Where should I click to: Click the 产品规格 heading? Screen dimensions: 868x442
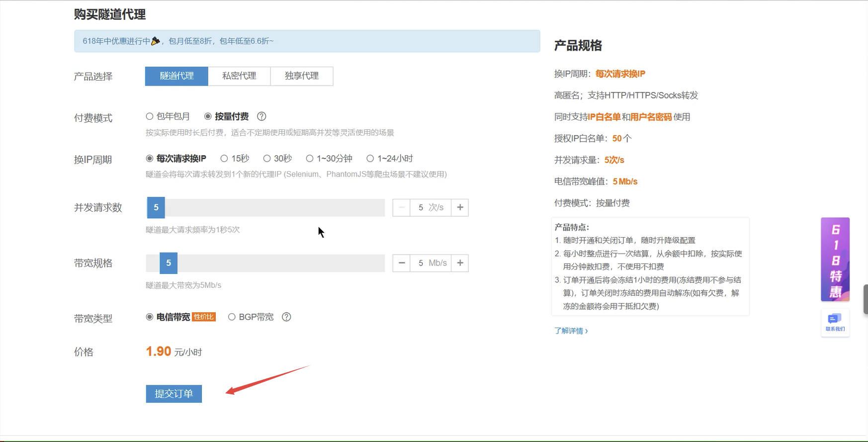coord(578,46)
